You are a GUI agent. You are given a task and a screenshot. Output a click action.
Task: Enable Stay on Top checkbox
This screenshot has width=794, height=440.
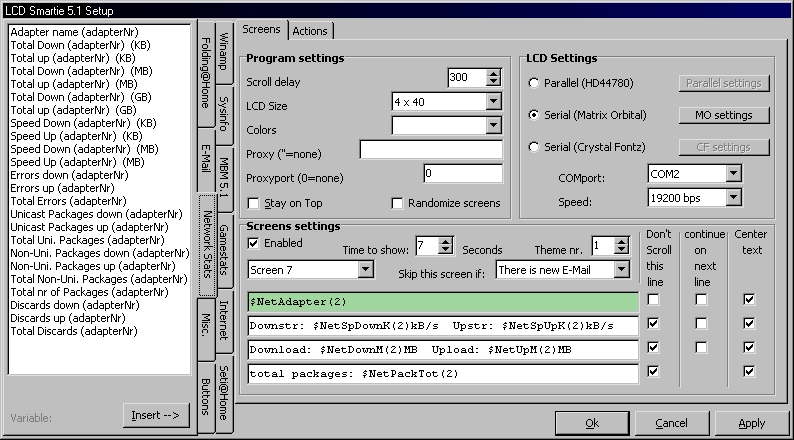click(254, 204)
